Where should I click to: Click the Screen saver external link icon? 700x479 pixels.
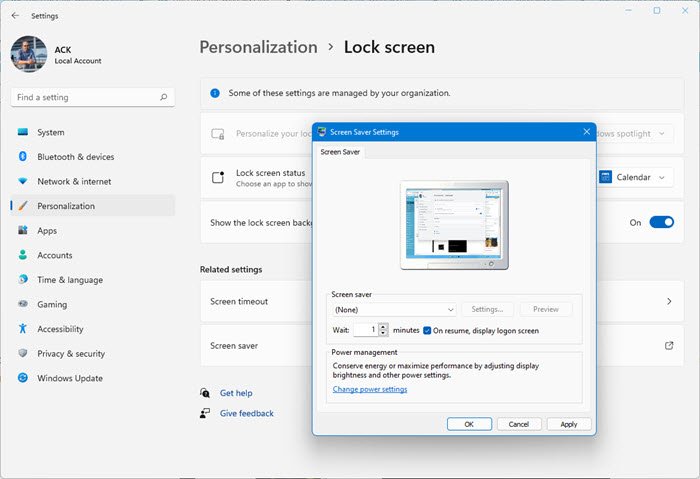click(669, 346)
